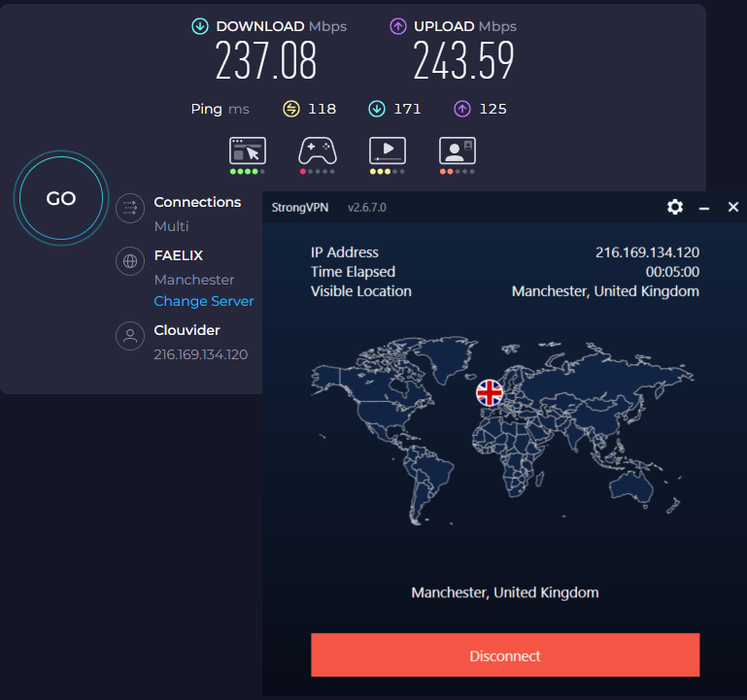The image size is (747, 700).
Task: Click the user icon beside Clouvider
Action: click(x=130, y=336)
